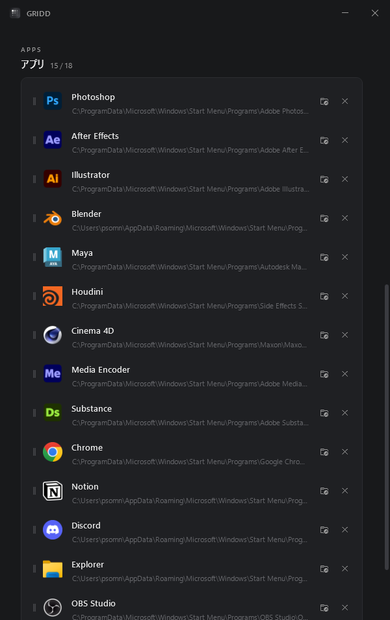This screenshot has height=620, width=390.
Task: Select the Houdini app icon
Action: (x=53, y=296)
